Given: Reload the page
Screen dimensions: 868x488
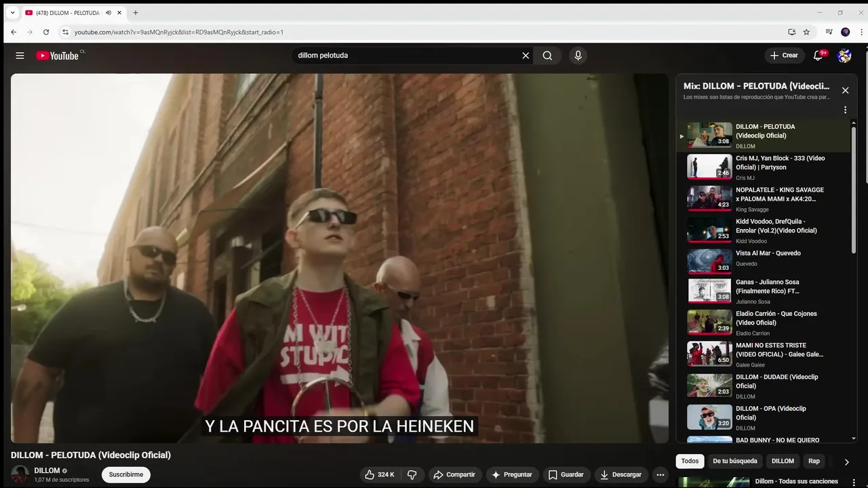Looking at the screenshot, I should pyautogui.click(x=46, y=32).
